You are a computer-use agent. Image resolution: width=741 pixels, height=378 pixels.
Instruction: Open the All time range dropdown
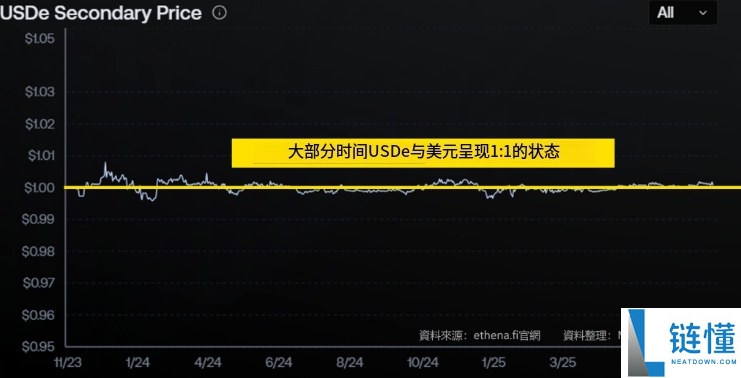(x=683, y=13)
